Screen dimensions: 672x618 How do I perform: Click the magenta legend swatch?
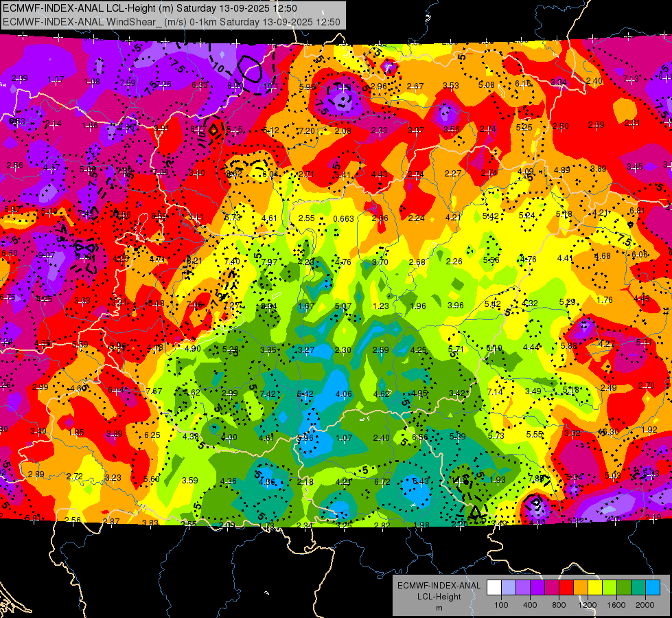552,587
